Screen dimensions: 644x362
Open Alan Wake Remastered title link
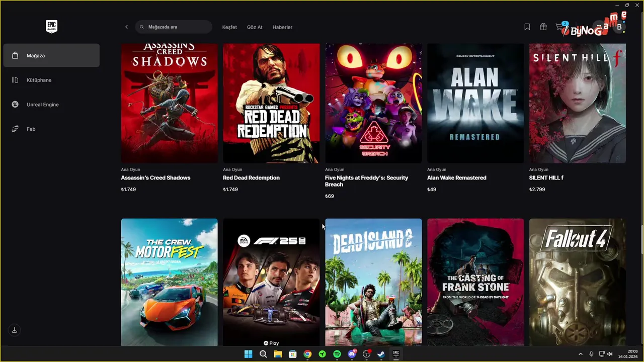[456, 178]
